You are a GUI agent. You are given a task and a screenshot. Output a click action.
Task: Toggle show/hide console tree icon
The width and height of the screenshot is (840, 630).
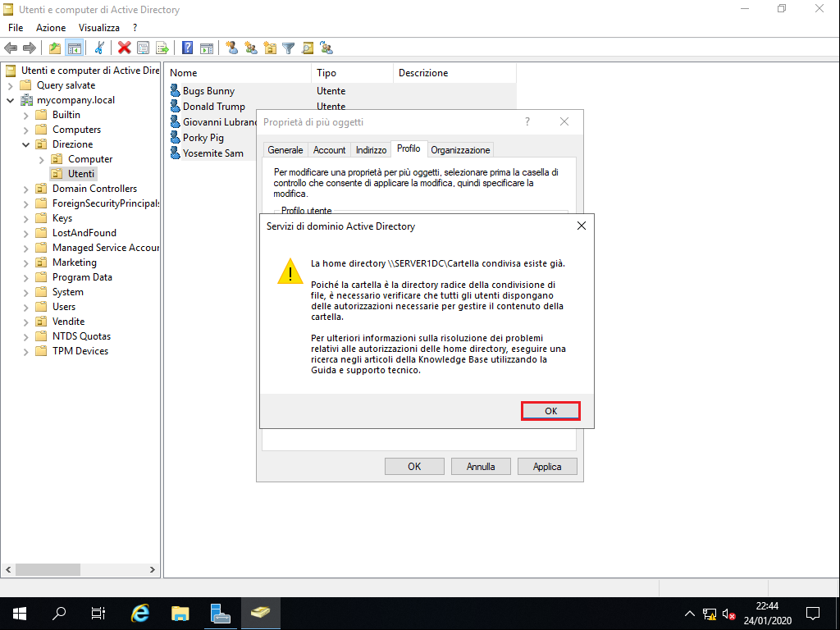pos(74,48)
